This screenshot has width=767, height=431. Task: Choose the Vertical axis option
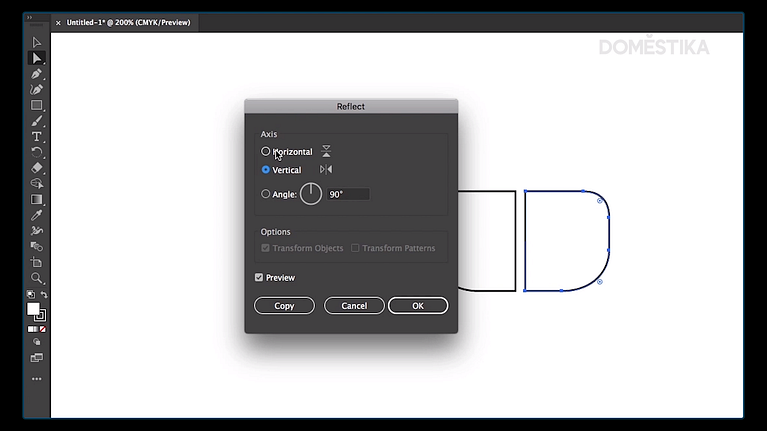click(x=266, y=170)
